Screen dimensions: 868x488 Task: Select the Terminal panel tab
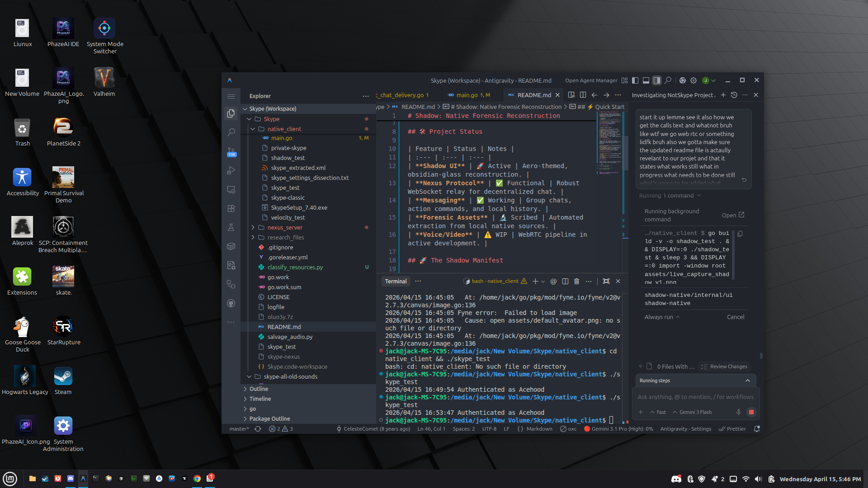(x=396, y=282)
